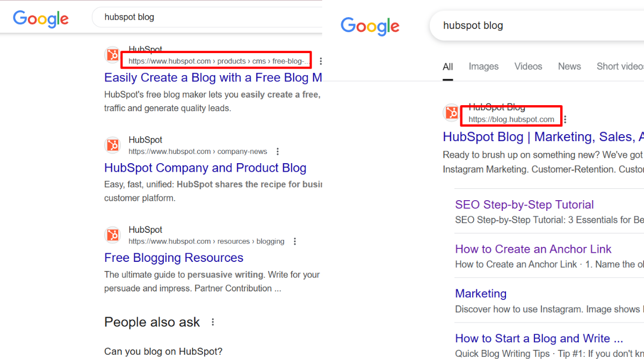644x359 pixels.
Task: Click HubSpot Blog favicon in right results
Action: coord(451,113)
